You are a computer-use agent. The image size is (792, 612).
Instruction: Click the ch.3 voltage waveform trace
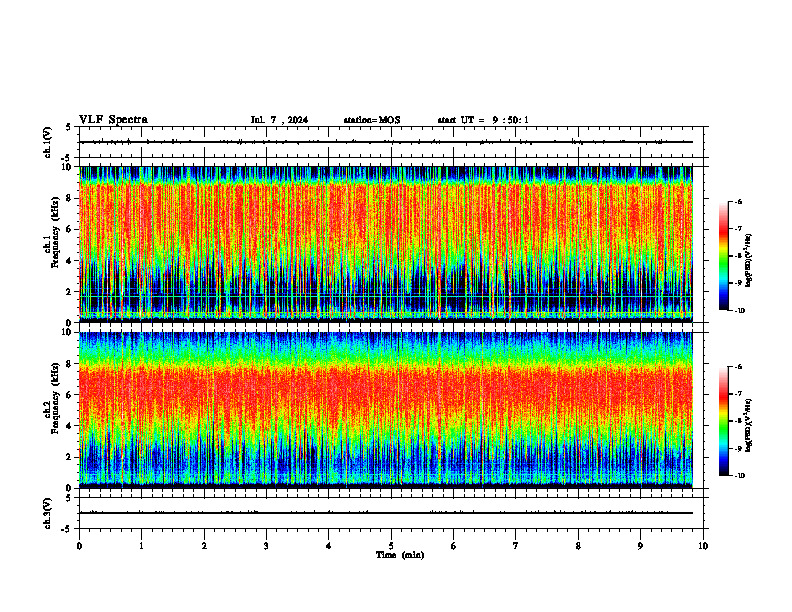pos(386,513)
